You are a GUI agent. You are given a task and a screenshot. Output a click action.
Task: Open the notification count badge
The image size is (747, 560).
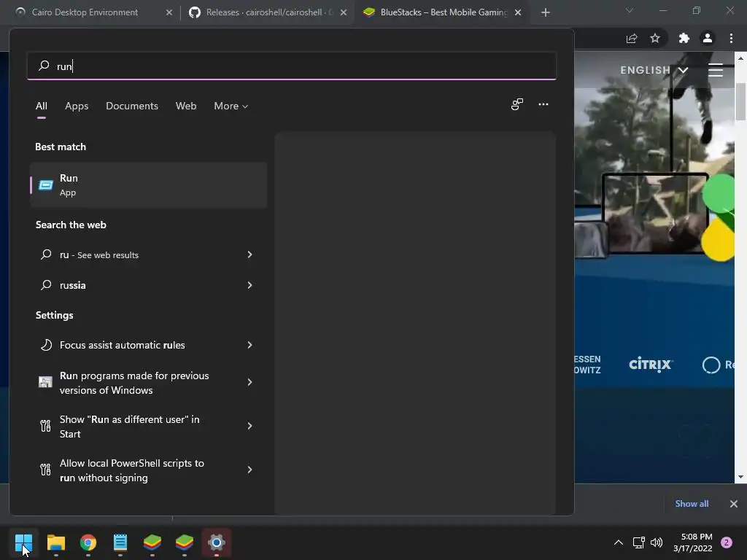coord(727,542)
